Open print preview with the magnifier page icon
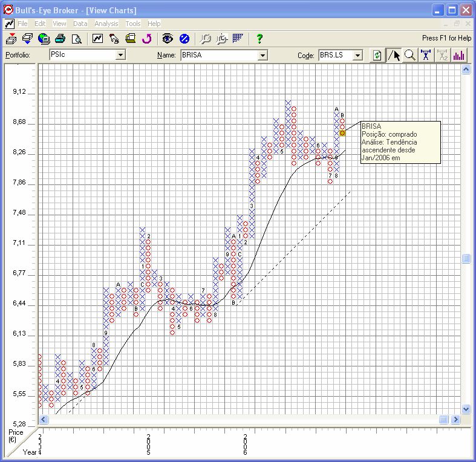476x462 pixels. point(76,39)
